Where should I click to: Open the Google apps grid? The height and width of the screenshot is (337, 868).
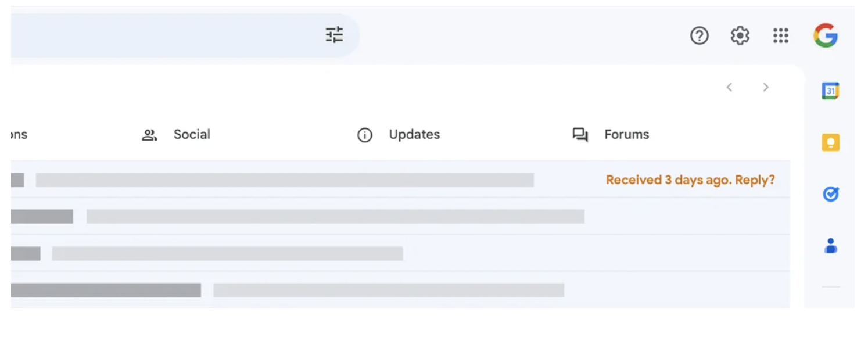(781, 36)
